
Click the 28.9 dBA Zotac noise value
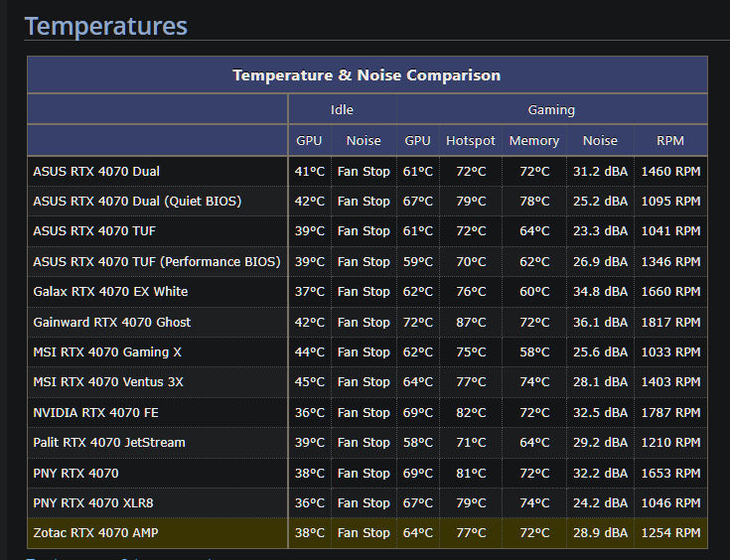click(x=600, y=532)
